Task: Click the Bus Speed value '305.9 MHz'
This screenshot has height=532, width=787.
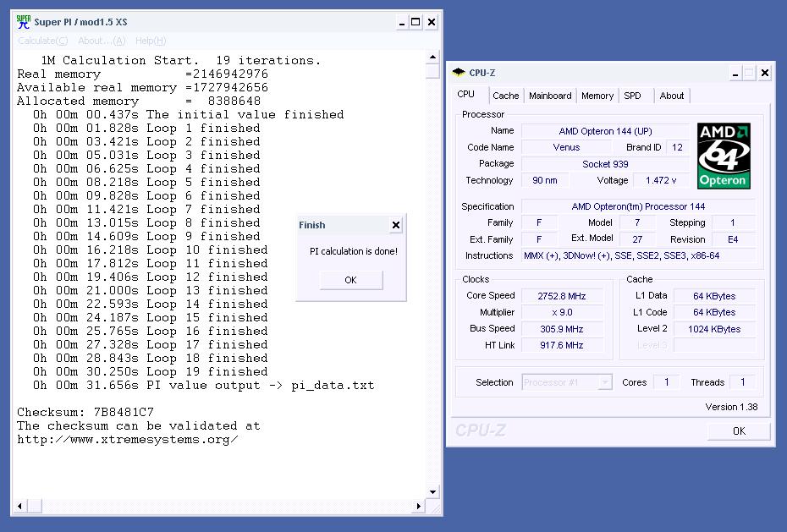Action: click(x=562, y=329)
